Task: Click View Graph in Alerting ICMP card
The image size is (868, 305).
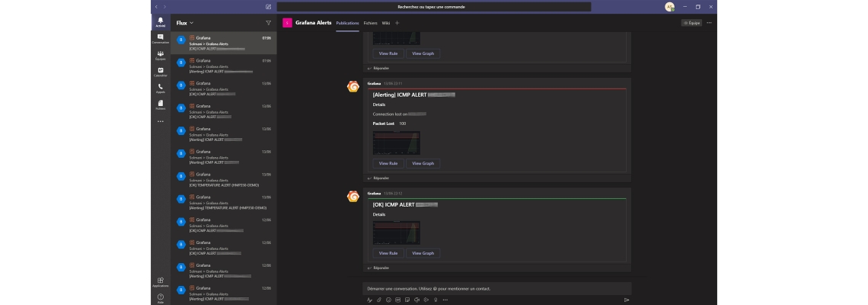Action: pyautogui.click(x=423, y=163)
